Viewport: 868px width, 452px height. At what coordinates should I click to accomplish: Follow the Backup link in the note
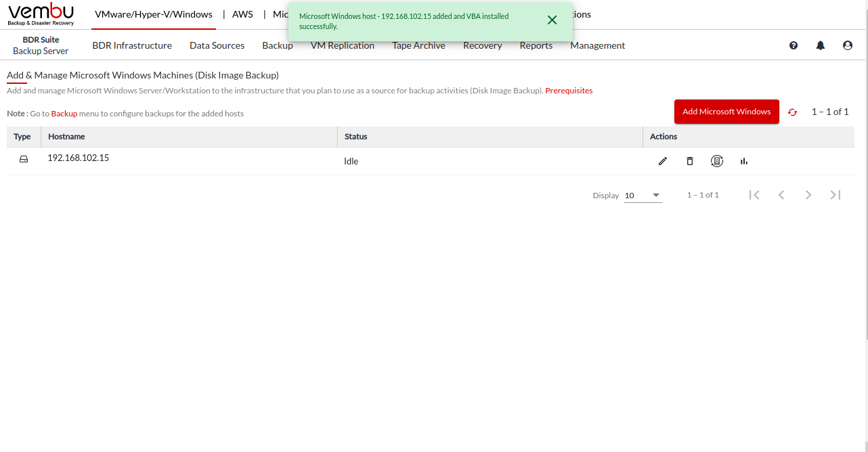click(64, 114)
